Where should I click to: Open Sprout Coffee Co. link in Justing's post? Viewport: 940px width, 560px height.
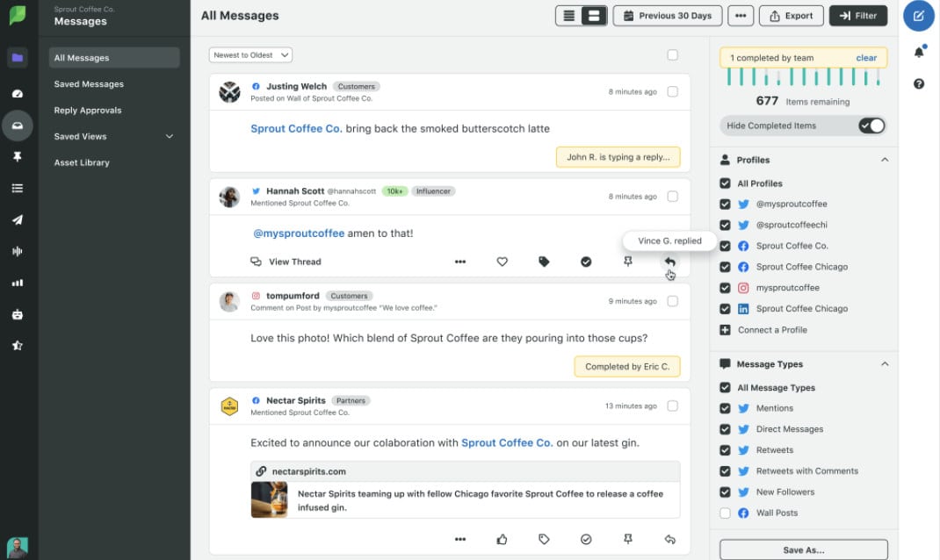point(296,129)
